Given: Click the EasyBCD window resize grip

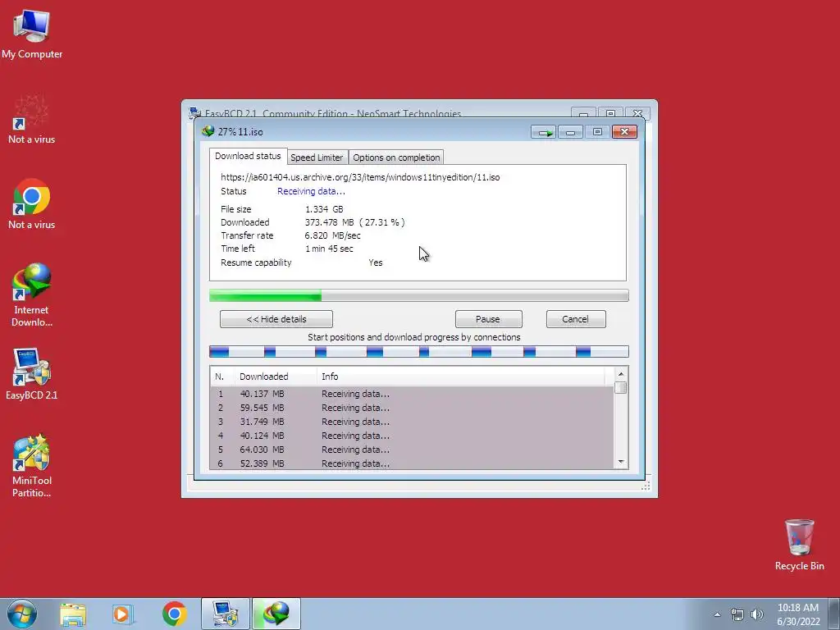Looking at the screenshot, I should click(646, 486).
